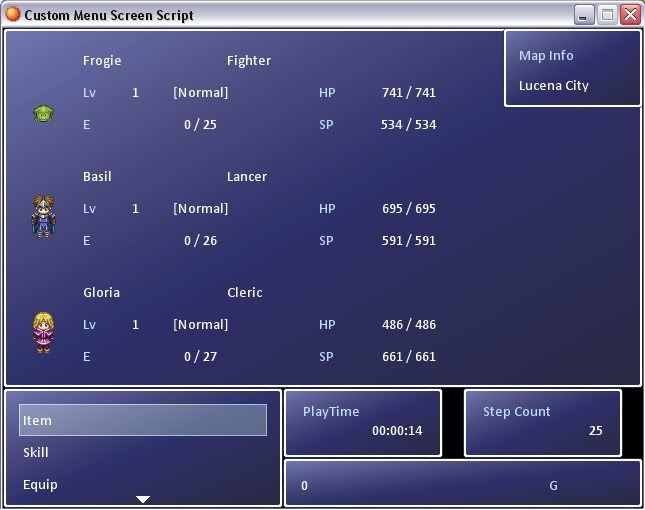Click Frogie's SP value 534 / 534
This screenshot has width=645, height=510.
tap(408, 125)
